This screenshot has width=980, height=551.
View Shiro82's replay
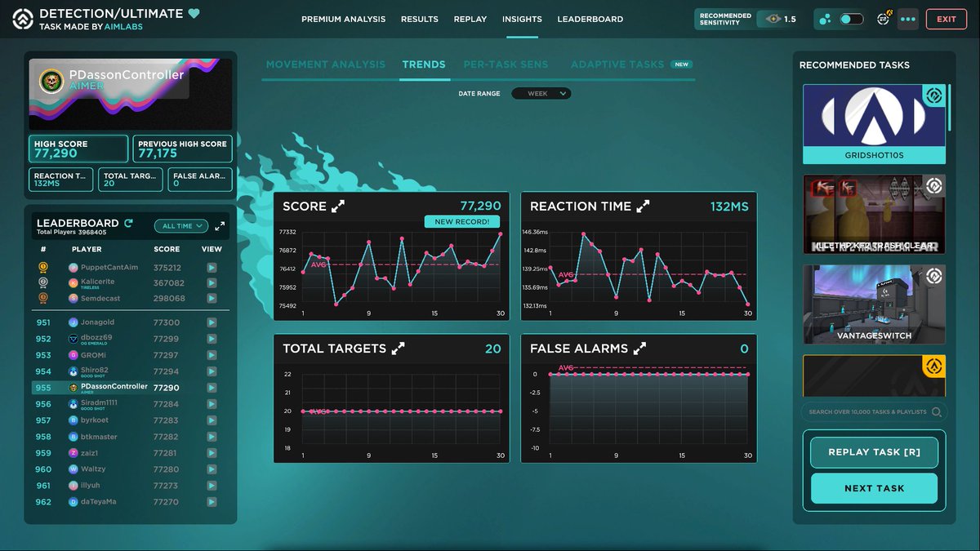[212, 371]
